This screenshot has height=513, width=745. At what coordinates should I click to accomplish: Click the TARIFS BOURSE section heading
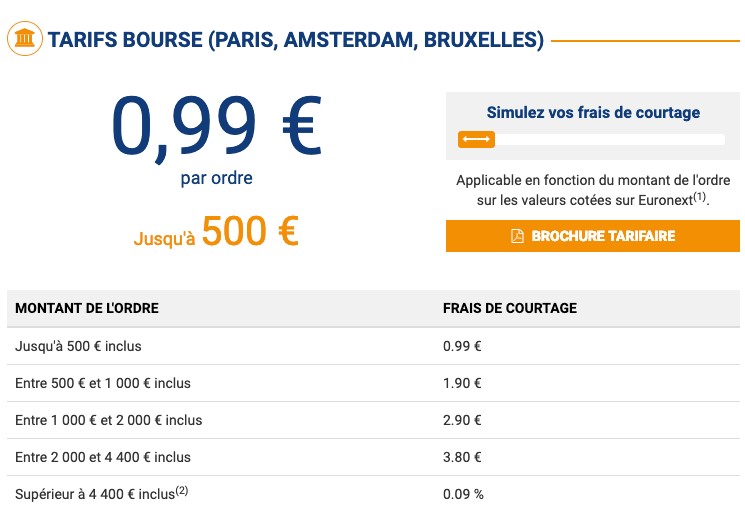point(296,39)
